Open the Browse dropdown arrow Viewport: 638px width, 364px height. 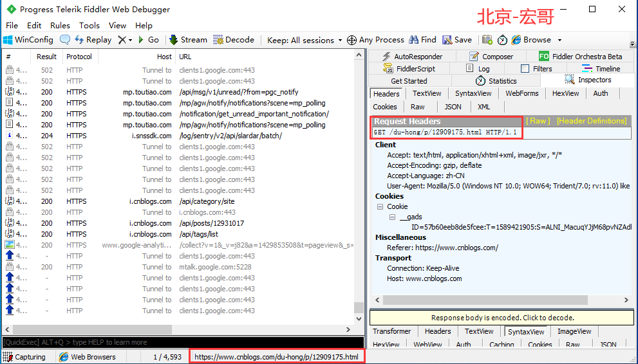[x=559, y=41]
